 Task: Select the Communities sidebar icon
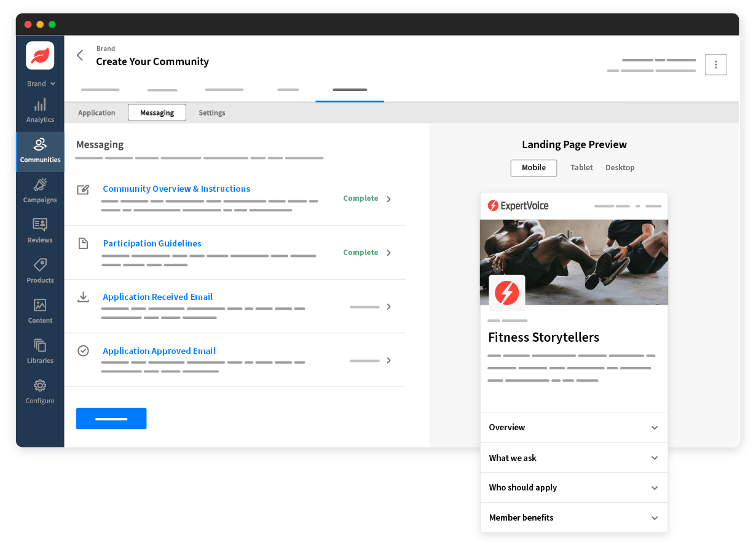[x=39, y=151]
